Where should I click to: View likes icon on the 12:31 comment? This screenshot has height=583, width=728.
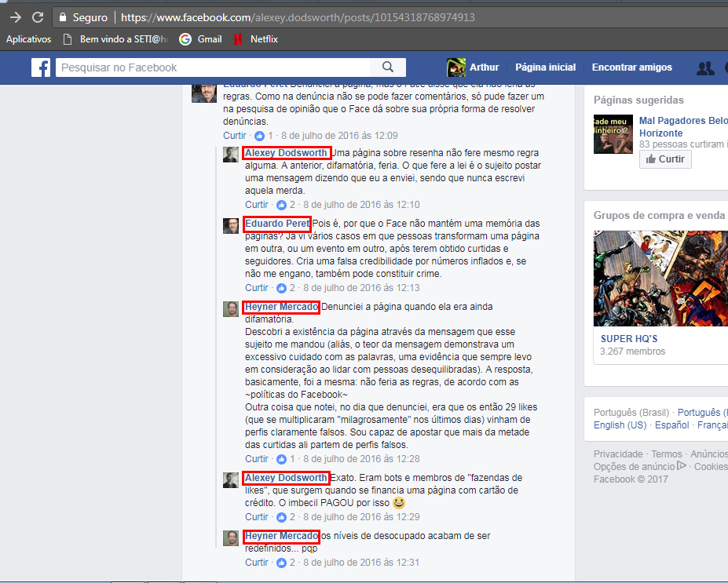pos(281,563)
